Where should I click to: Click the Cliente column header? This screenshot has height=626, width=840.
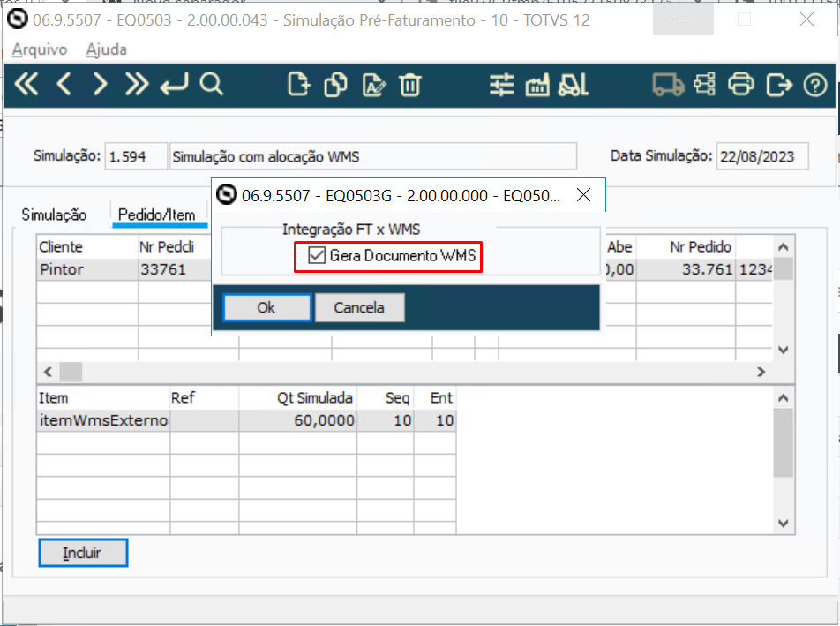[87, 246]
